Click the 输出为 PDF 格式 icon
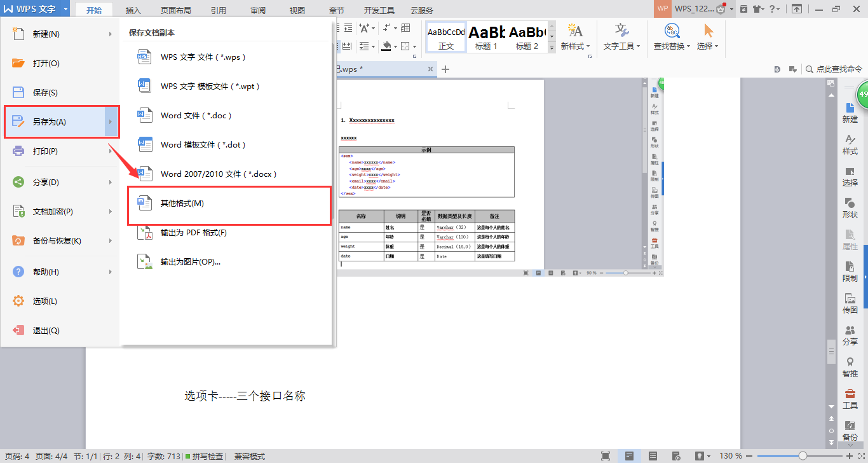This screenshot has width=868, height=463. (x=146, y=233)
